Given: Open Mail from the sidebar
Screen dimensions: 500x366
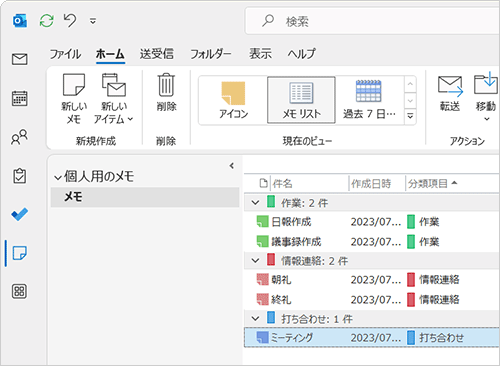Looking at the screenshot, I should 20,59.
